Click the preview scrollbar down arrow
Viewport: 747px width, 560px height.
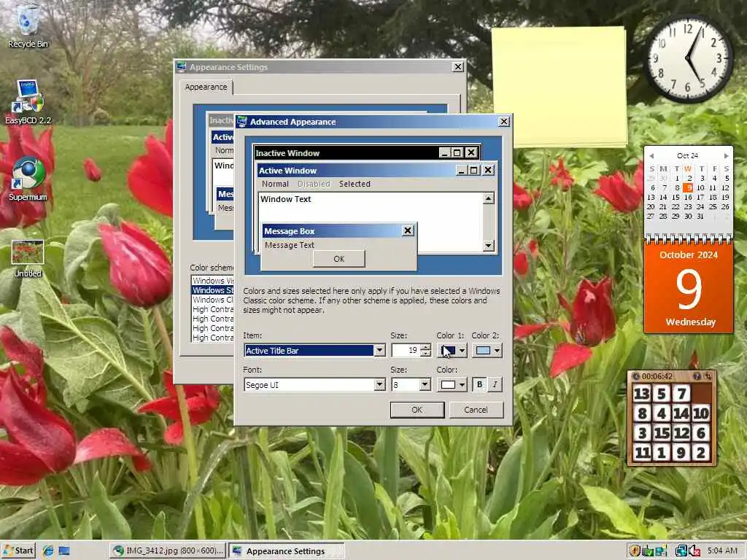coord(488,246)
